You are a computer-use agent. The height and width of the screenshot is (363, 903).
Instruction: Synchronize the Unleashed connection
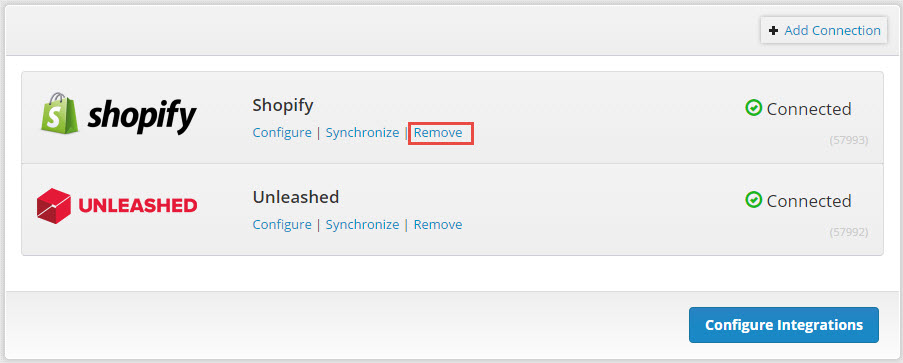pyautogui.click(x=362, y=224)
